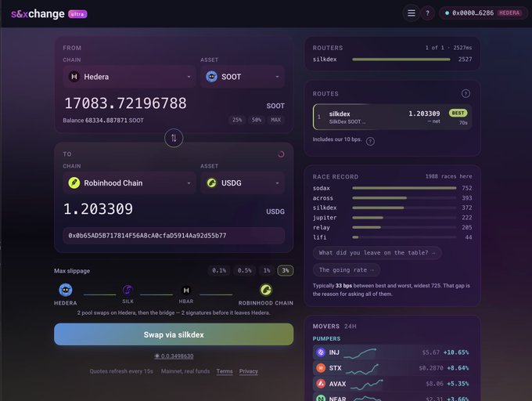Image resolution: width=532 pixels, height=401 pixels.
Task: Select 1% max slippage
Action: point(267,271)
